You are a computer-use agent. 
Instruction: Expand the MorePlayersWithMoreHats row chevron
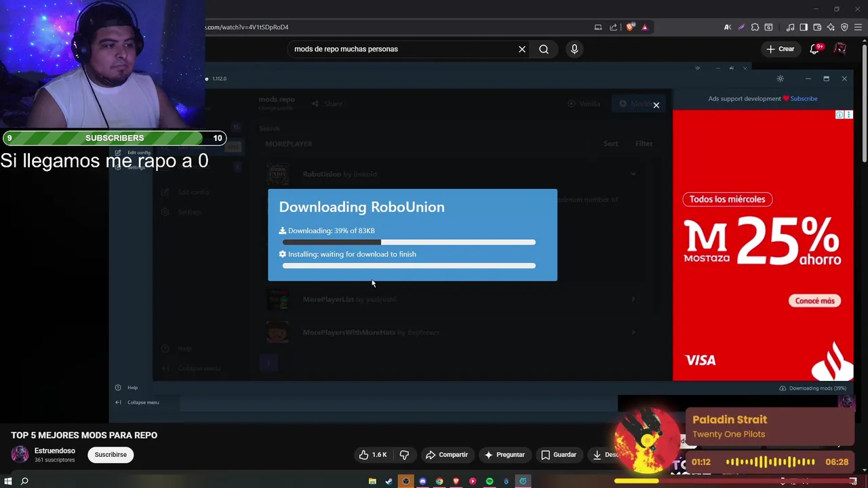coord(633,332)
